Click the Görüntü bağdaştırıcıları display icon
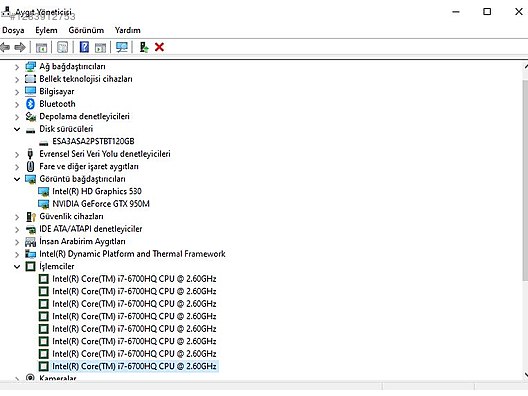Image resolution: width=528 pixels, height=396 pixels. [30, 179]
